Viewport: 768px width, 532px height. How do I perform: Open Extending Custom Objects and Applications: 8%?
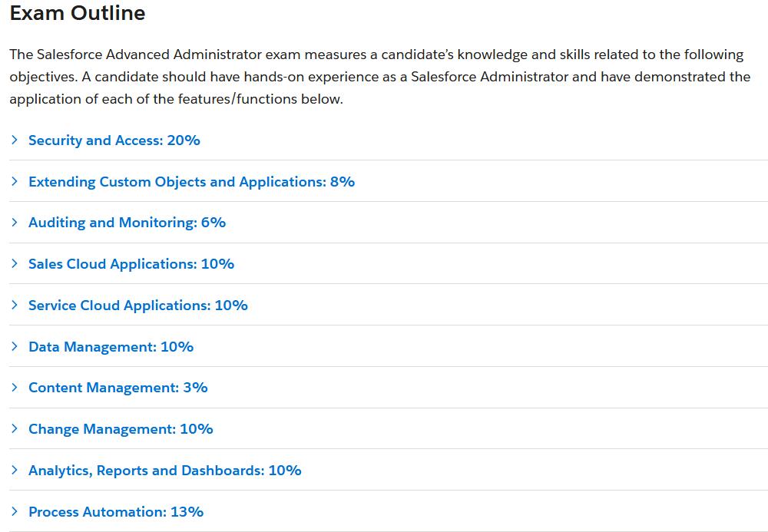[191, 182]
